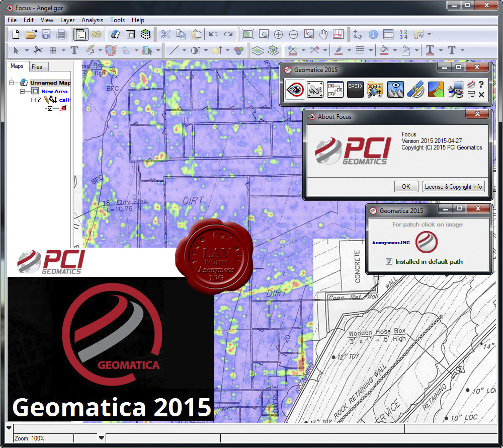Click the line color pen swatch icon
This screenshot has height=448, width=503.
[339, 50]
